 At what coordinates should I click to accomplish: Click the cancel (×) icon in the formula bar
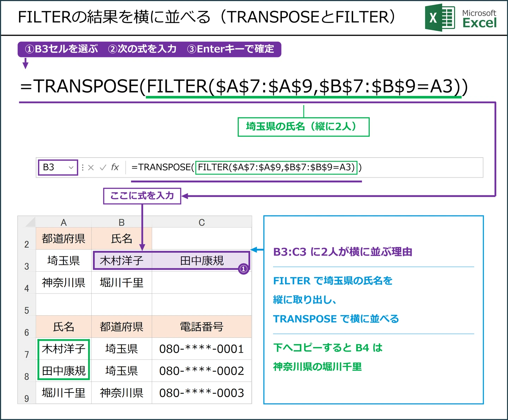91,168
